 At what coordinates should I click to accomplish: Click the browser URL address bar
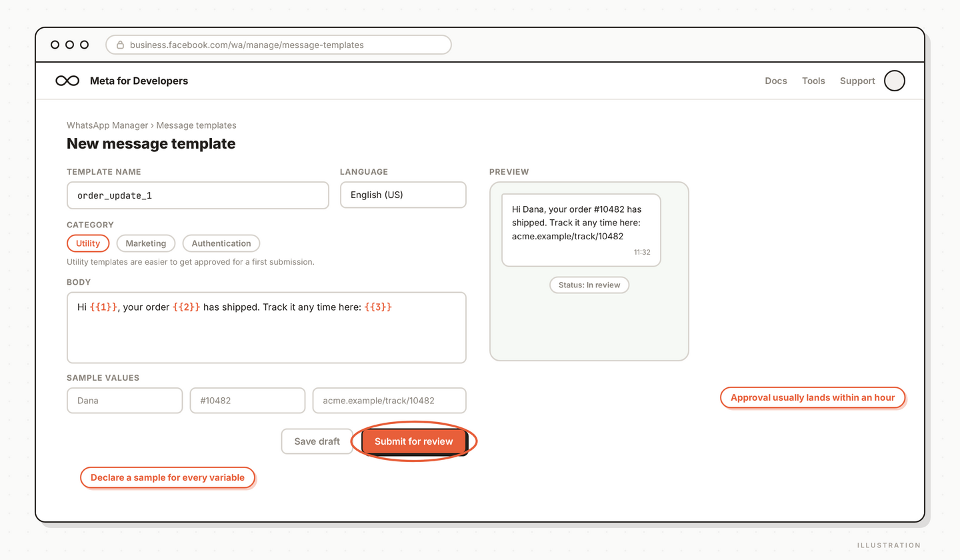coord(279,45)
